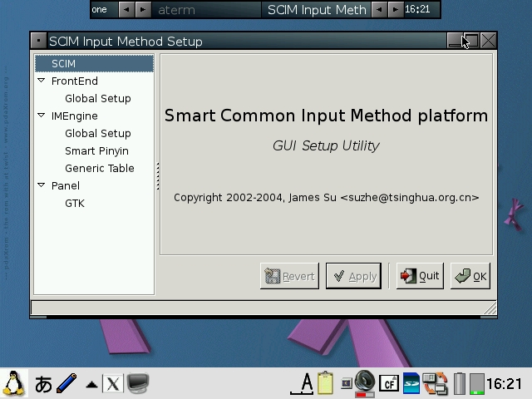The height and width of the screenshot is (399, 532).
Task: Click the Tux penguin start menu icon
Action: tap(13, 383)
